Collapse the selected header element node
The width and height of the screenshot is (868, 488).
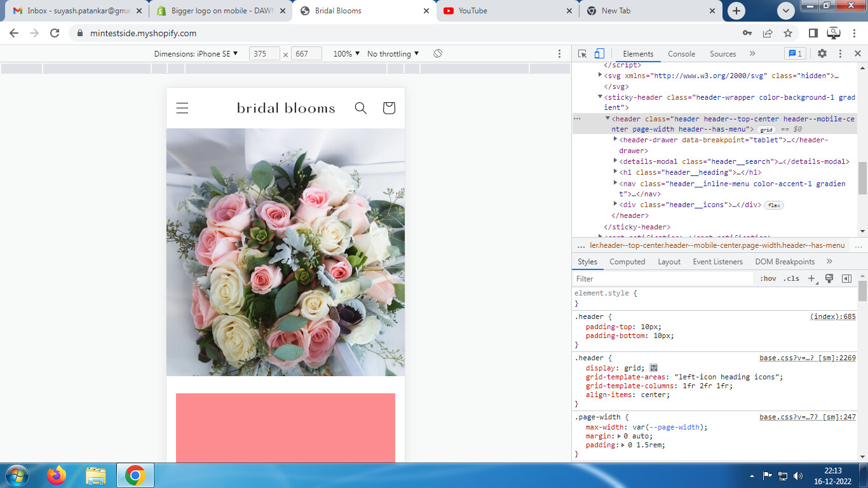click(607, 118)
